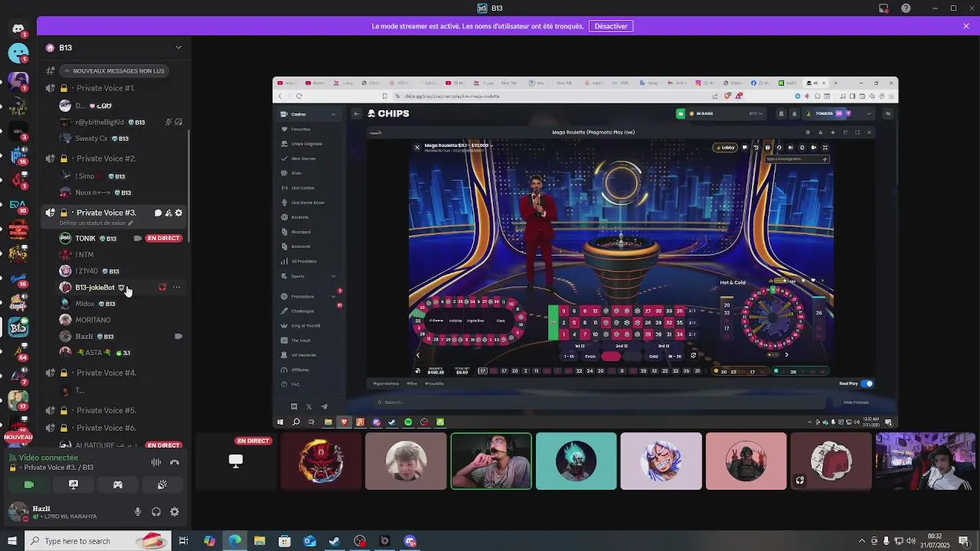
Task: Deafen audio with headphone icon
Action: coord(156,512)
